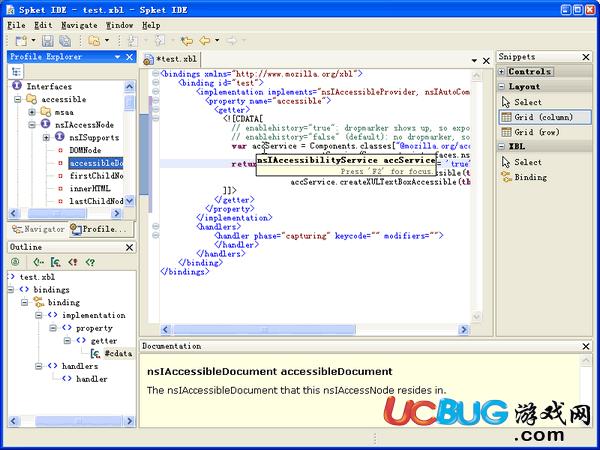The width and height of the screenshot is (600, 450).
Task: Click the Outline green circle filter icon
Action: (x=15, y=262)
